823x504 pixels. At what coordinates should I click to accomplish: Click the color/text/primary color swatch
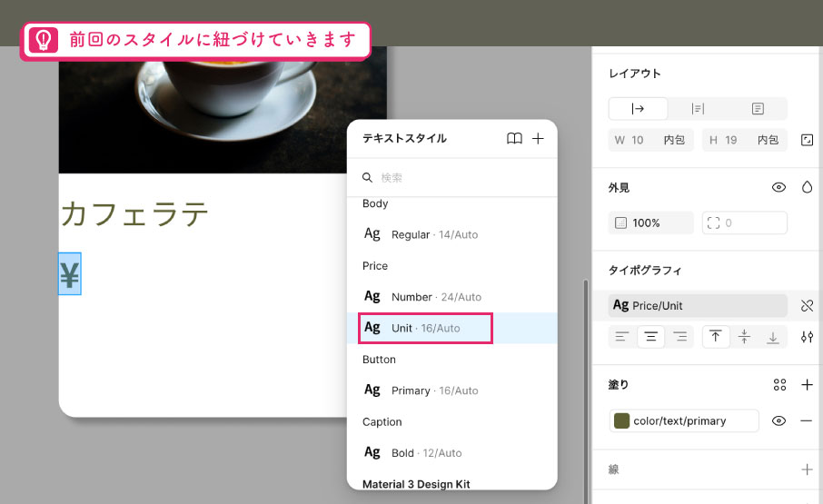click(621, 420)
